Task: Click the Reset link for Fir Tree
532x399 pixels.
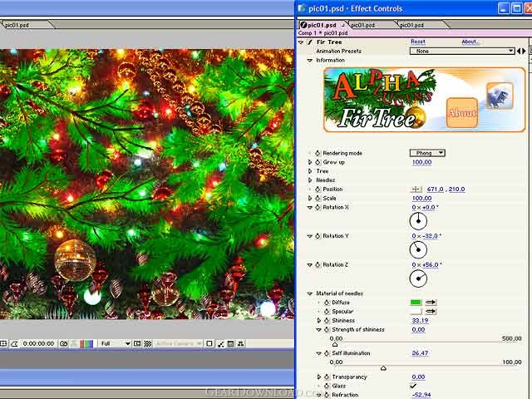Action: pos(417,42)
